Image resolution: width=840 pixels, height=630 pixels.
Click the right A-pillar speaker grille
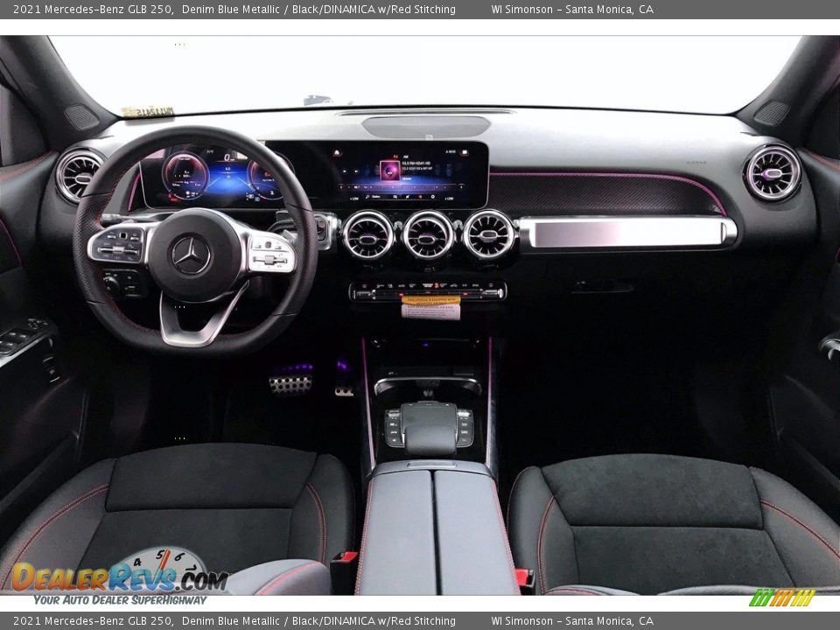772,113
